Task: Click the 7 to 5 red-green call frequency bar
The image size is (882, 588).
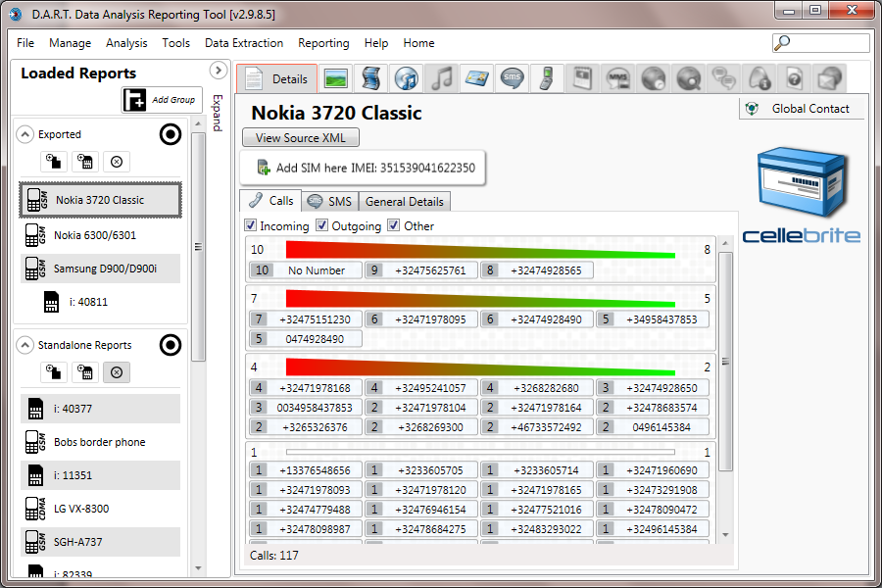Action: click(x=480, y=299)
